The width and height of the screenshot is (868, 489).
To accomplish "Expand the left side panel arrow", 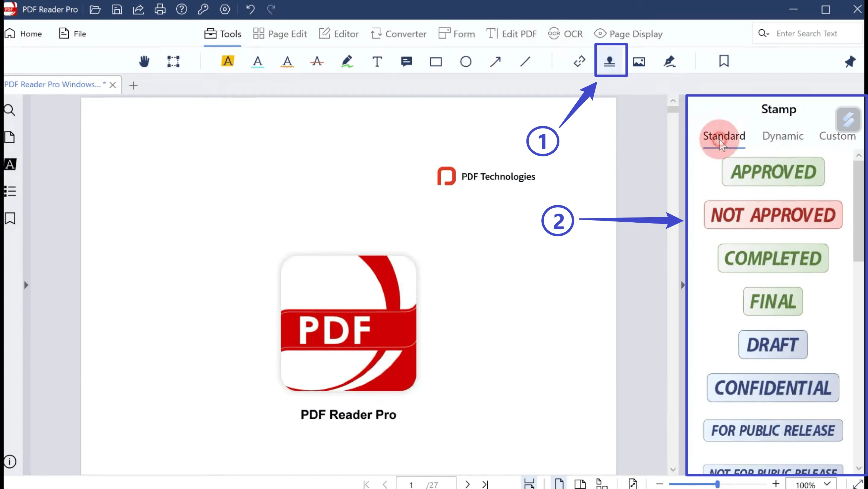I will pos(26,285).
